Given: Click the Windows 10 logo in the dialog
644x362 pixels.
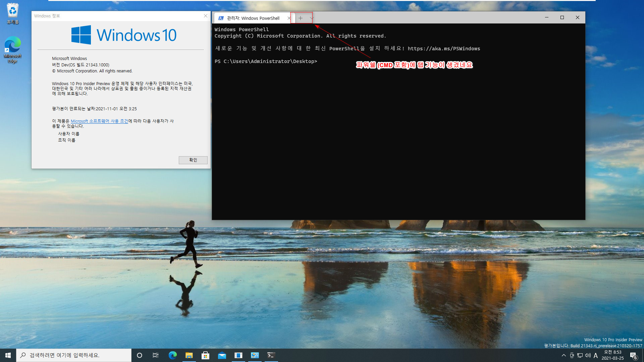Looking at the screenshot, I should (x=124, y=35).
